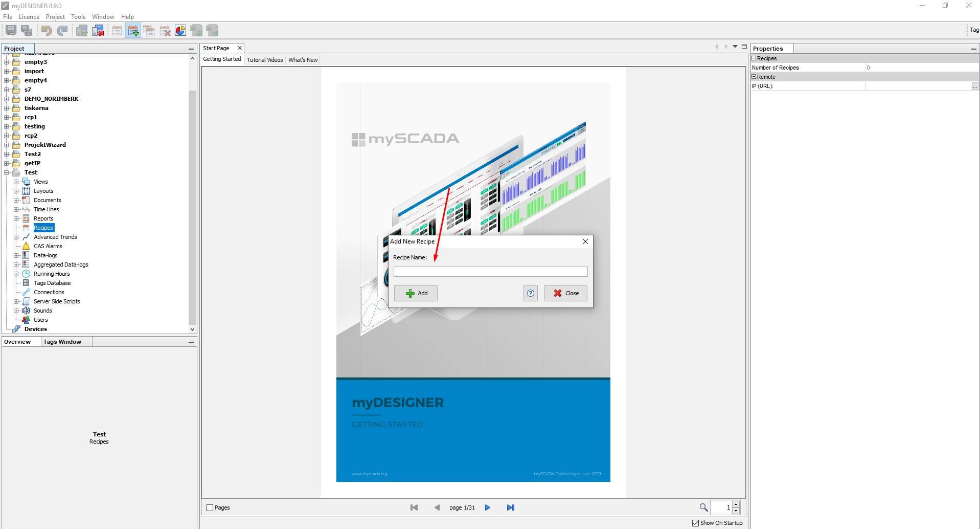The height and width of the screenshot is (529, 980).
Task: Select the Recipes tree item
Action: [43, 228]
